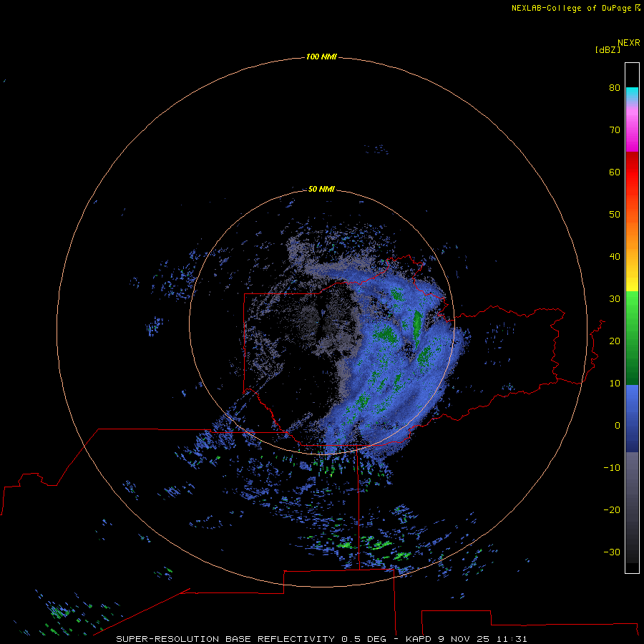The height and width of the screenshot is (644, 644).
Task: Click the -20 dBZ scale value
Action: click(612, 509)
